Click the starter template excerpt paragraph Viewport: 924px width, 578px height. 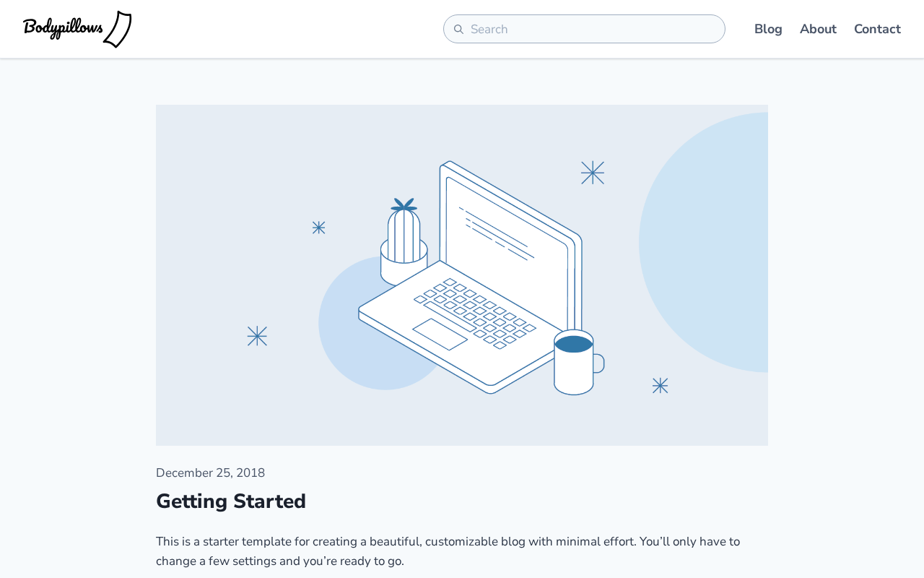[448, 551]
